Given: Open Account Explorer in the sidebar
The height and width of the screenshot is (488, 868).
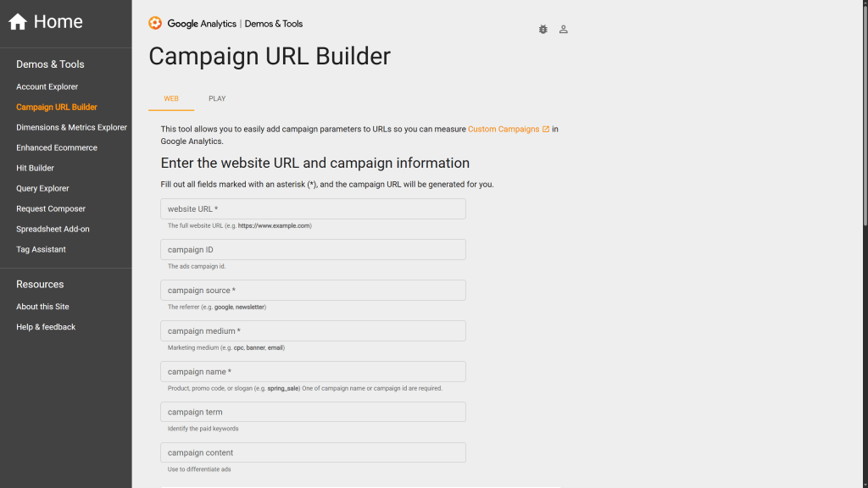Looking at the screenshot, I should (47, 87).
